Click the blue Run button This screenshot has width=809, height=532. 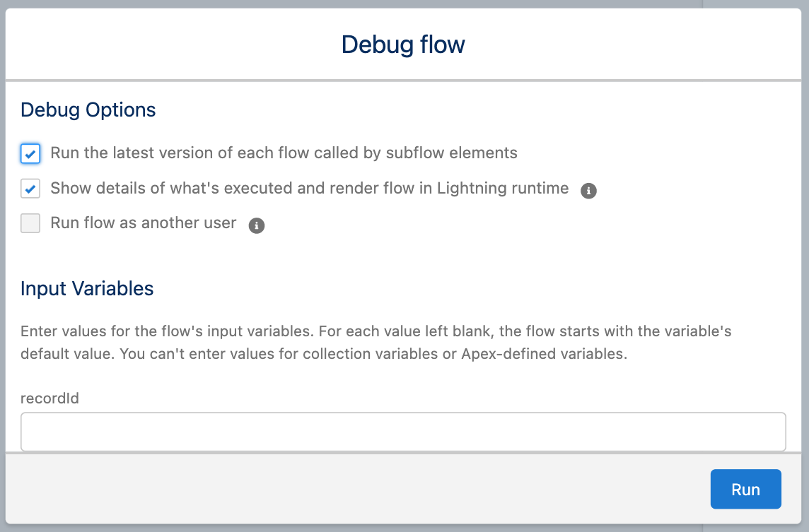pos(745,489)
